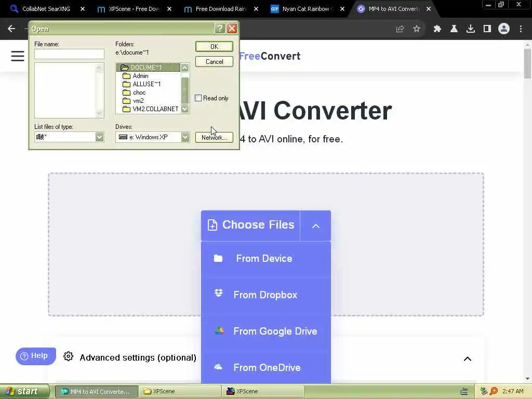
Task: Open the browser three-dot menu
Action: pos(521,29)
